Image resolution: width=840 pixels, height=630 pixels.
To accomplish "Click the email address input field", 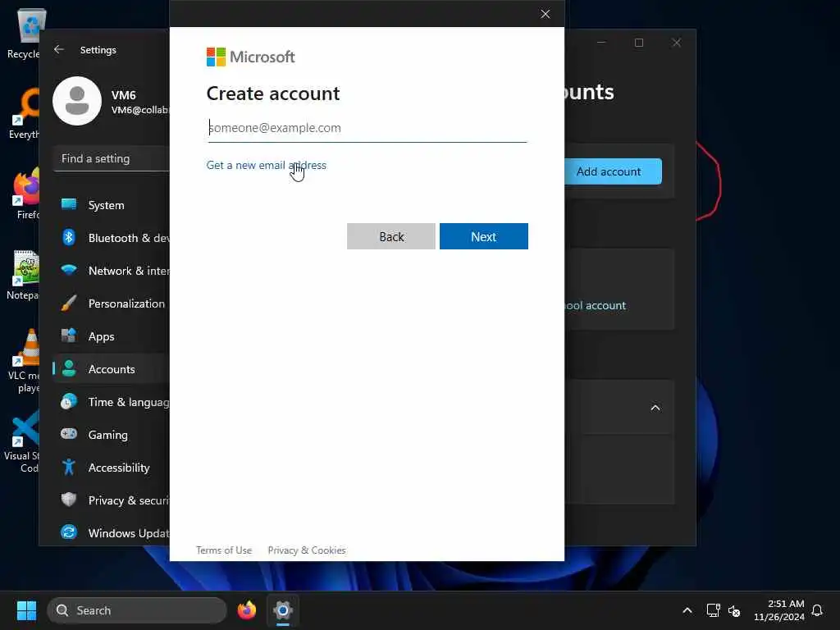I will coord(367,128).
